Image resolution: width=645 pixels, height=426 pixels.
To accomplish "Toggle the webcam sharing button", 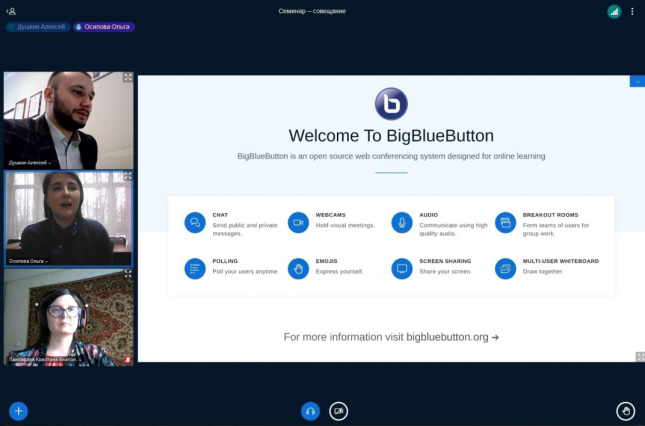I will coord(339,410).
